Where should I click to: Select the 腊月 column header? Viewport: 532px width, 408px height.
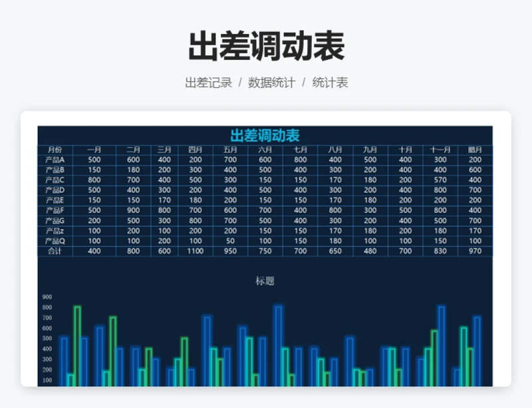click(475, 150)
